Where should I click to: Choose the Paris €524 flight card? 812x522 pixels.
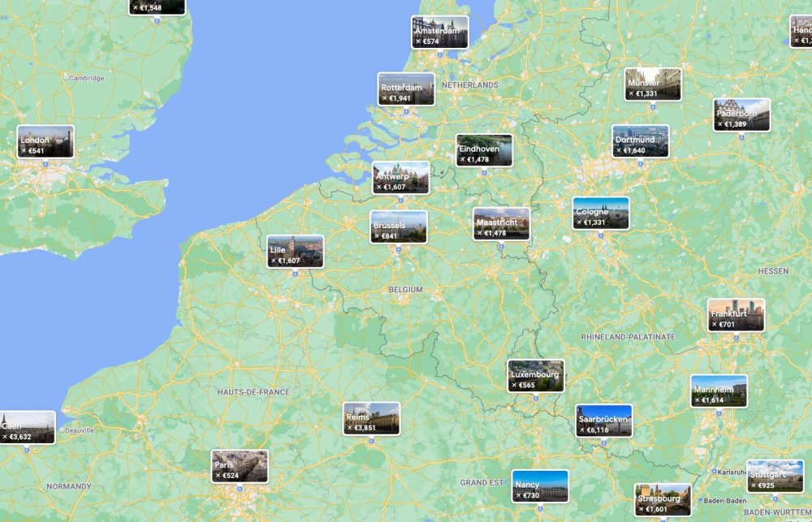240,467
